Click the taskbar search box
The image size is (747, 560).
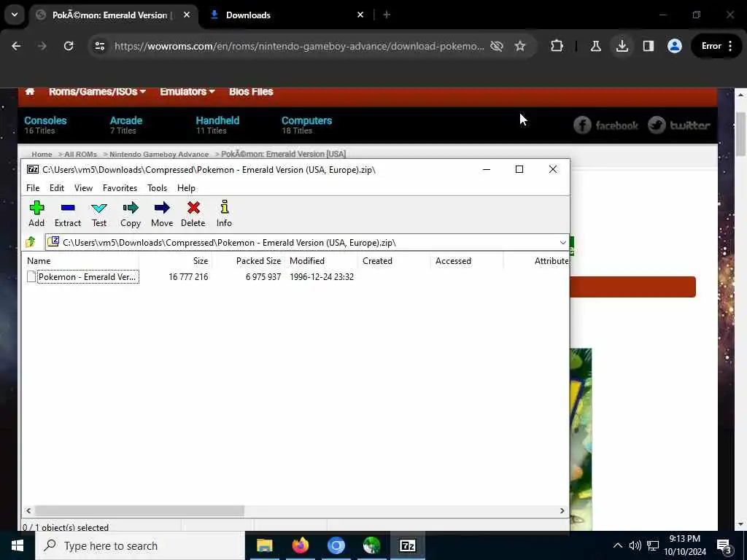point(139,545)
